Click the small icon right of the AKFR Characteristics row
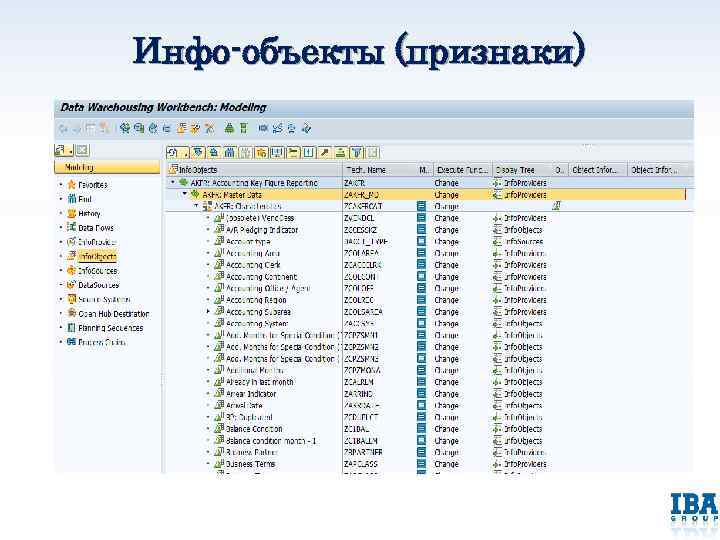 557,206
